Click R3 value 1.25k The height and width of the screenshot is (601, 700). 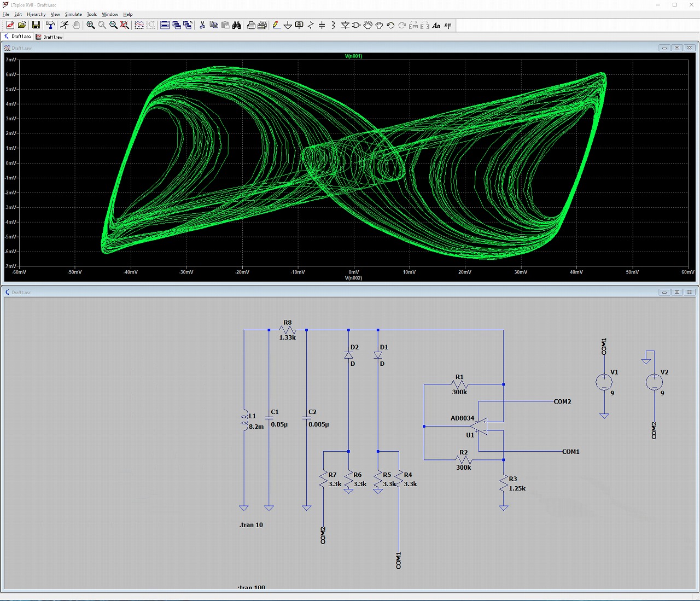pyautogui.click(x=517, y=488)
